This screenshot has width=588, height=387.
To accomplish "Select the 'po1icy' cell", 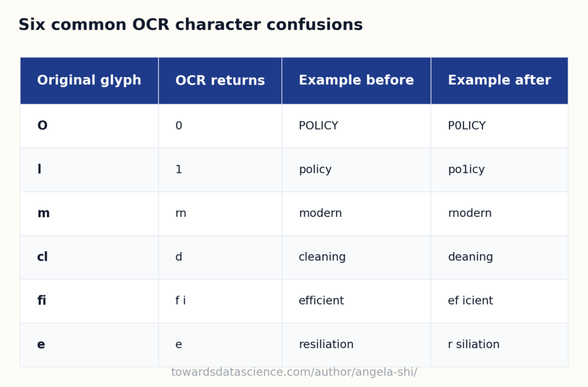I will (500, 170).
